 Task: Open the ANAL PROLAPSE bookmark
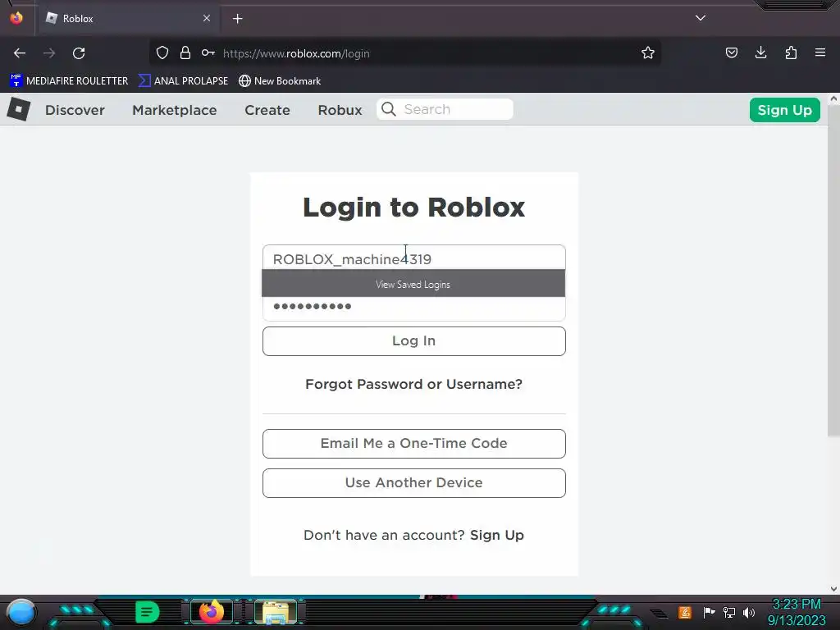point(183,81)
